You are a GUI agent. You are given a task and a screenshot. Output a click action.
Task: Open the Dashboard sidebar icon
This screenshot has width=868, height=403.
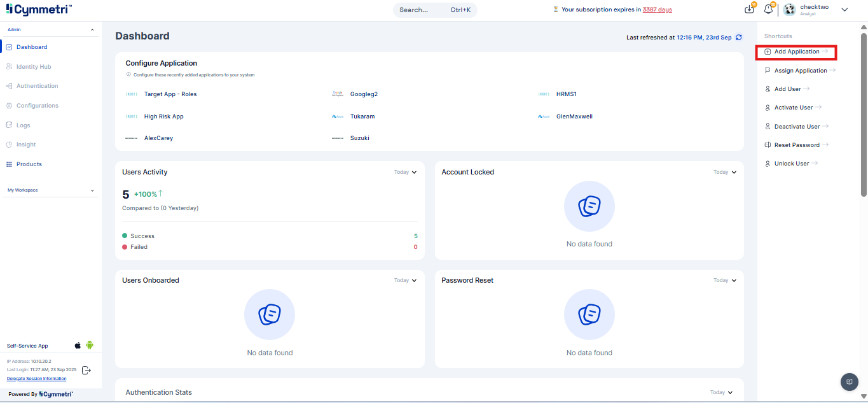(10, 47)
